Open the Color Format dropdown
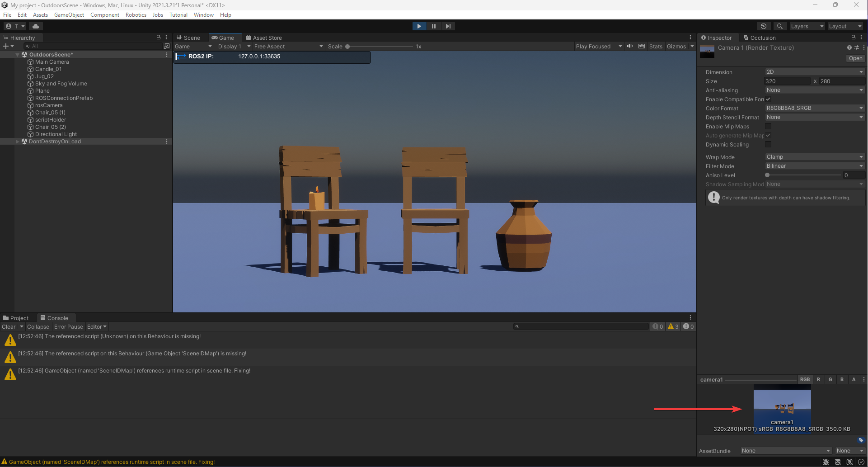868x467 pixels. tap(815, 108)
